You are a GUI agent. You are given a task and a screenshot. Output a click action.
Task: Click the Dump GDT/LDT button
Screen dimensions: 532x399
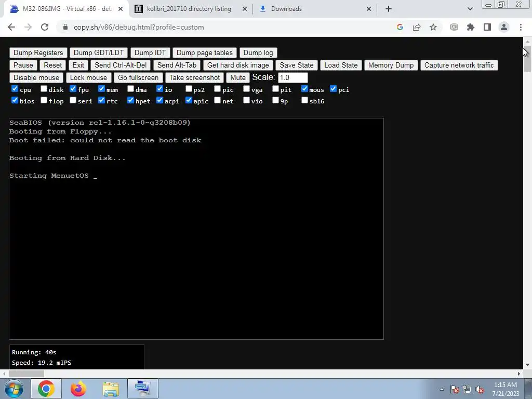click(x=99, y=52)
